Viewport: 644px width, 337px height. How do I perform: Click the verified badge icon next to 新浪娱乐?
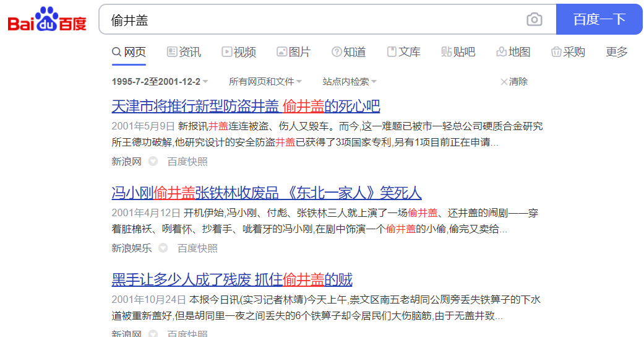[x=163, y=248]
